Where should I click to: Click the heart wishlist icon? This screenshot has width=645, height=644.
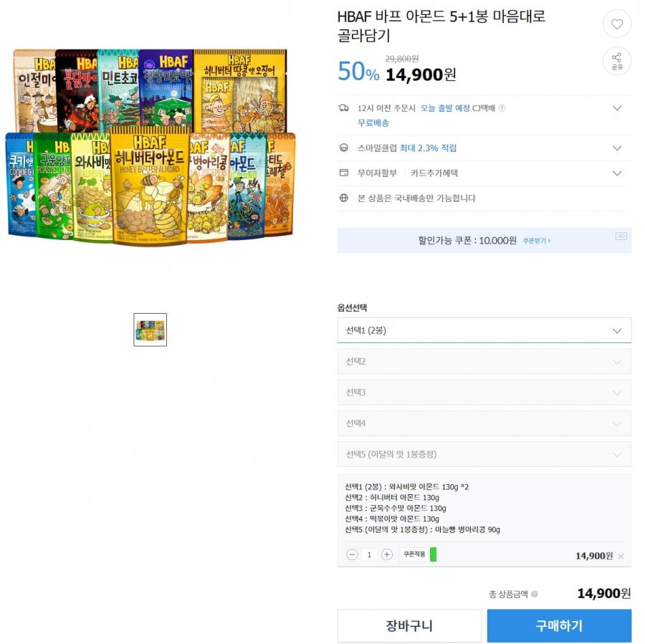pyautogui.click(x=616, y=24)
